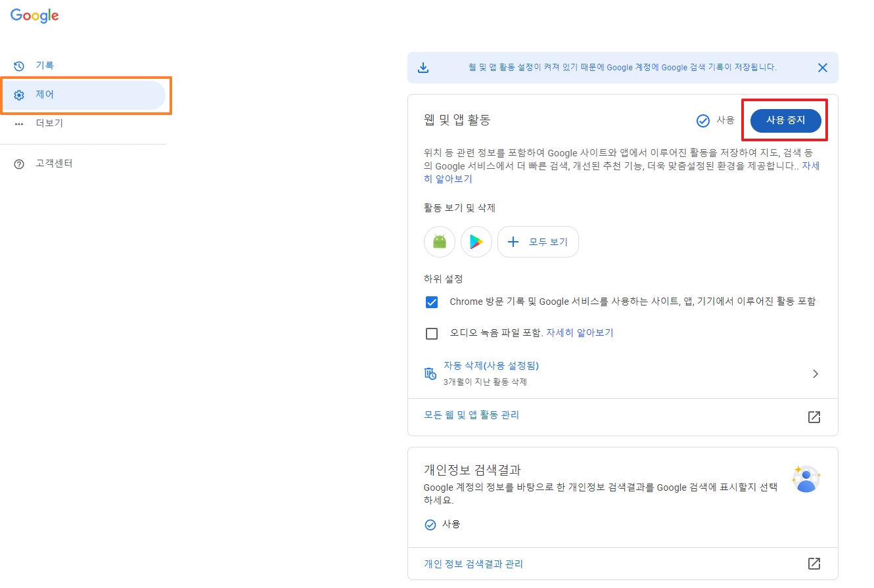Click the Google logo
This screenshot has height=588, width=874.
35,15
